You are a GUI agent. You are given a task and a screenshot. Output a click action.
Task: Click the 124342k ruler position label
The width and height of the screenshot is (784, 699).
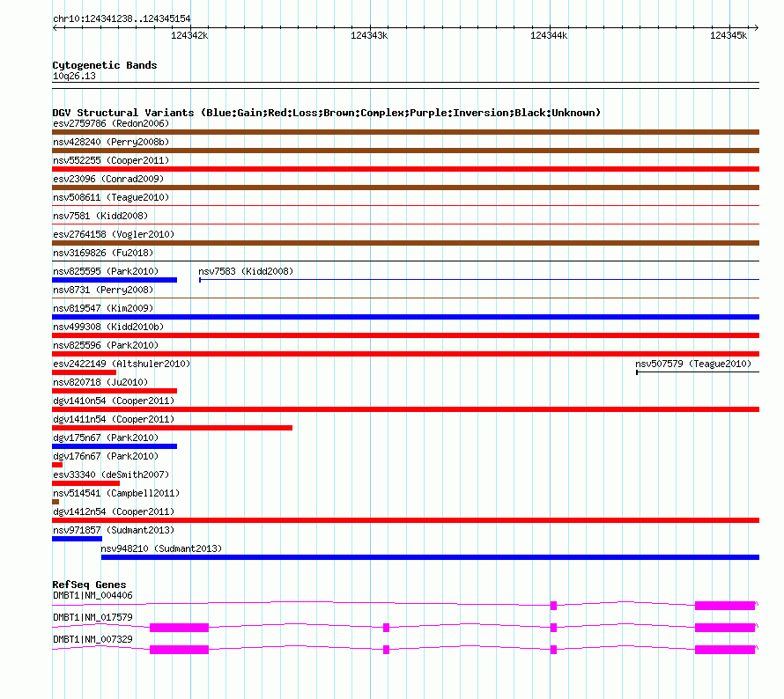(189, 35)
